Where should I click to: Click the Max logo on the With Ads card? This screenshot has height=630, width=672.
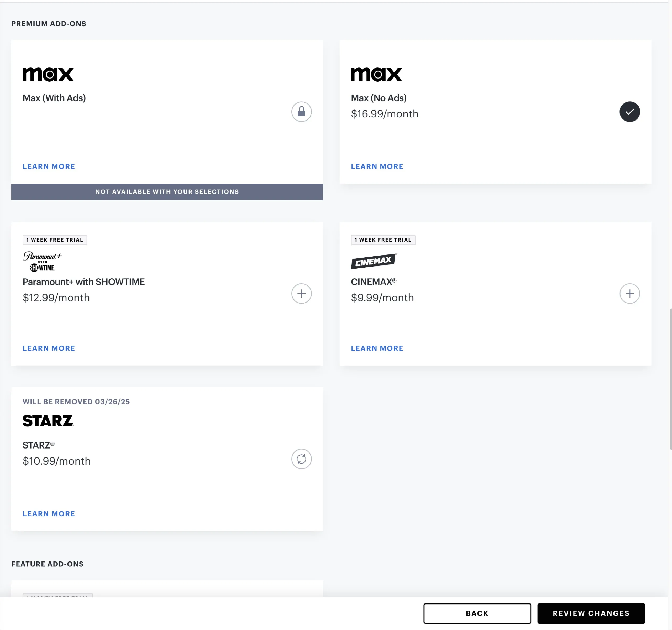[x=48, y=74]
